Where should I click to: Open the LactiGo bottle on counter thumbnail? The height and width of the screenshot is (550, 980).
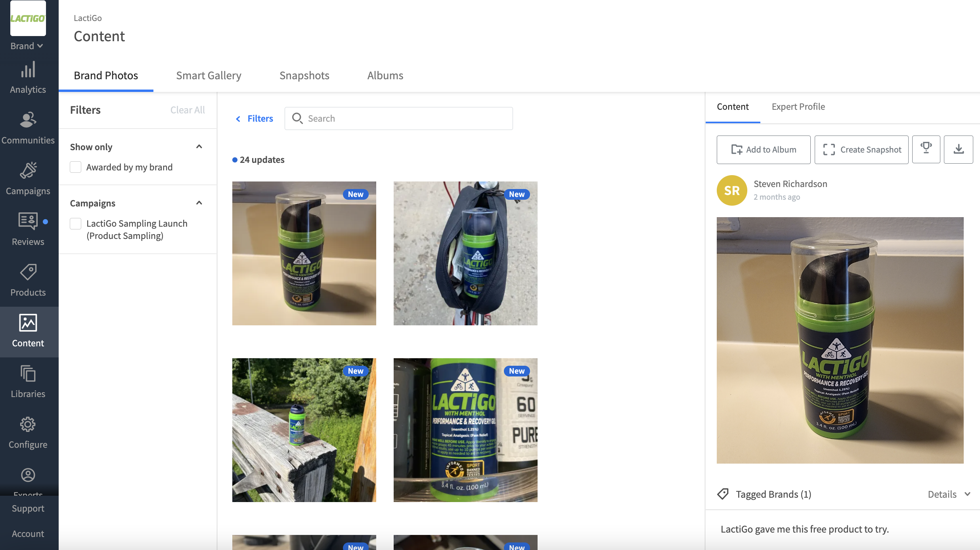tap(304, 253)
